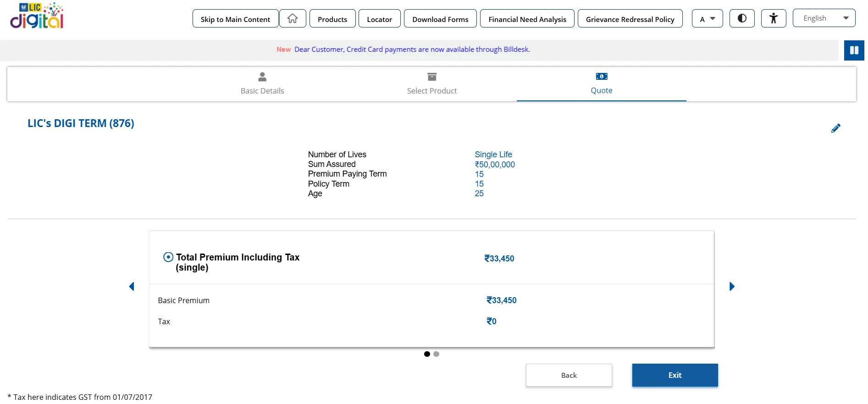
Task: Open the Locator menu item
Action: [x=380, y=18]
